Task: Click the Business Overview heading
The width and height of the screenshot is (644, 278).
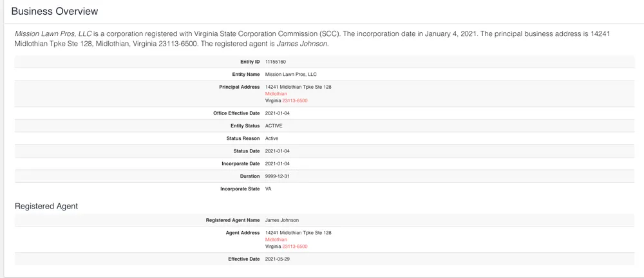Action: [55, 12]
